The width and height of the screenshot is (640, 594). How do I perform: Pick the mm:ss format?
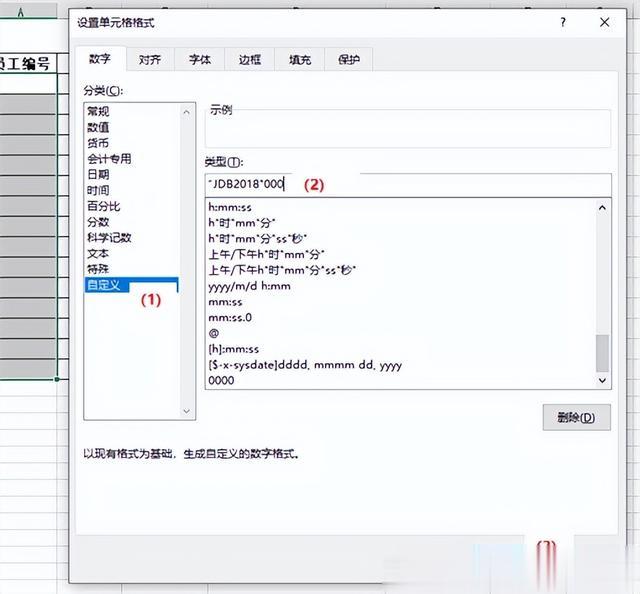[225, 302]
